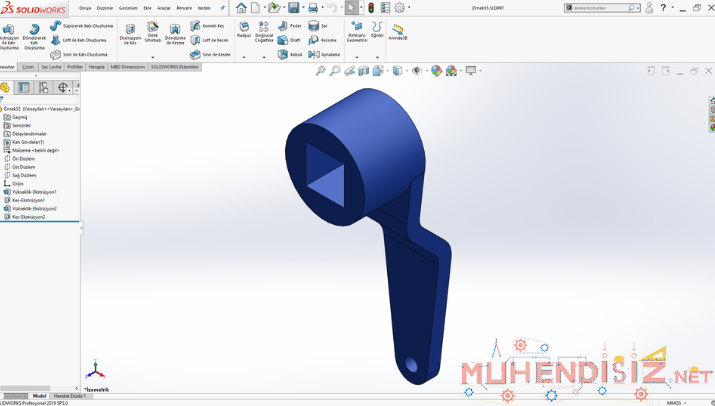Click the rebuild traffic light icon
715x406 pixels.
372,8
